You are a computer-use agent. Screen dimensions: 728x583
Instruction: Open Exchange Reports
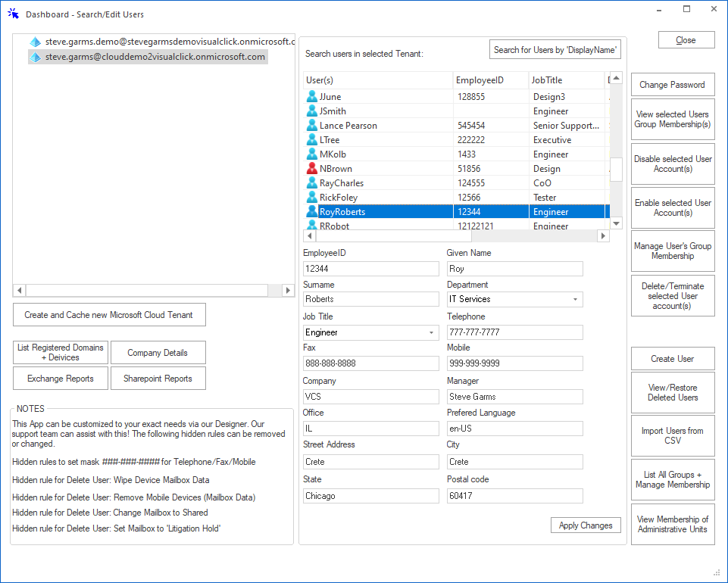(60, 378)
